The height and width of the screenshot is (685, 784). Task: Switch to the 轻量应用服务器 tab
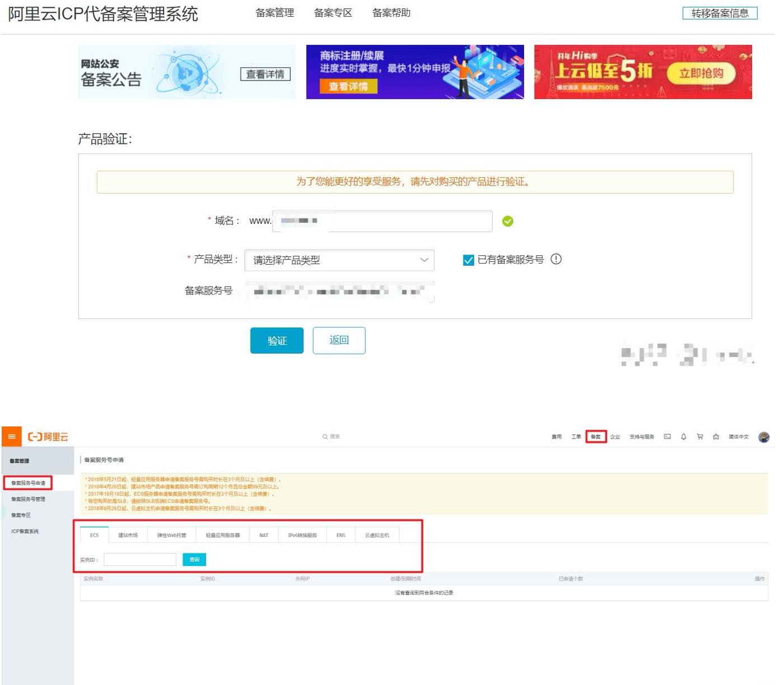pos(223,535)
